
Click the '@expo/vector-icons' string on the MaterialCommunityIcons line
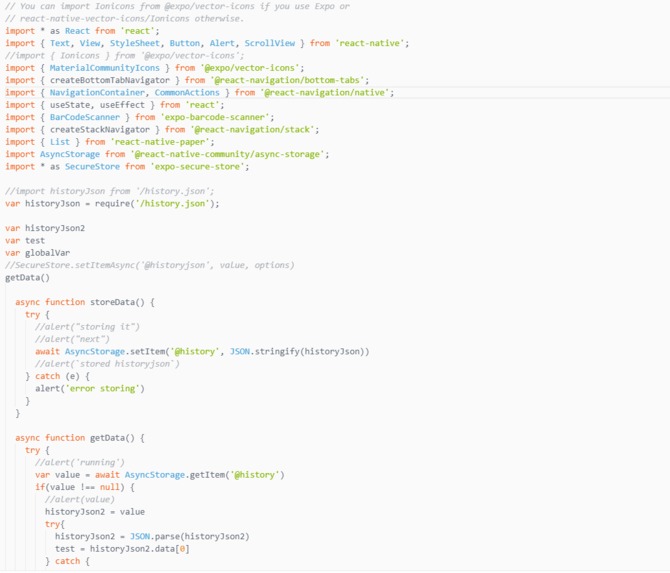[x=250, y=68]
